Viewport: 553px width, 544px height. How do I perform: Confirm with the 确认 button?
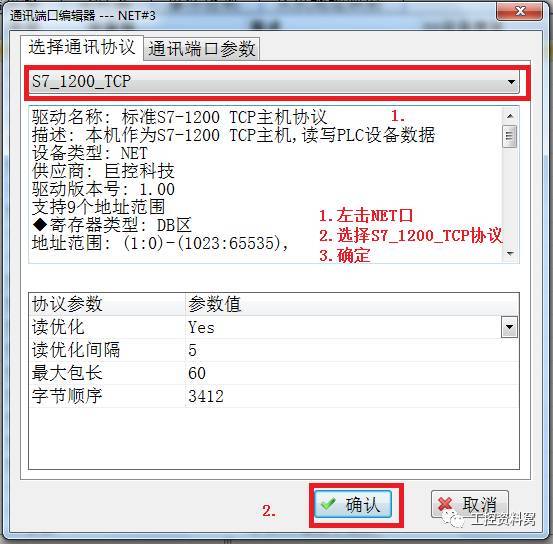tap(353, 504)
